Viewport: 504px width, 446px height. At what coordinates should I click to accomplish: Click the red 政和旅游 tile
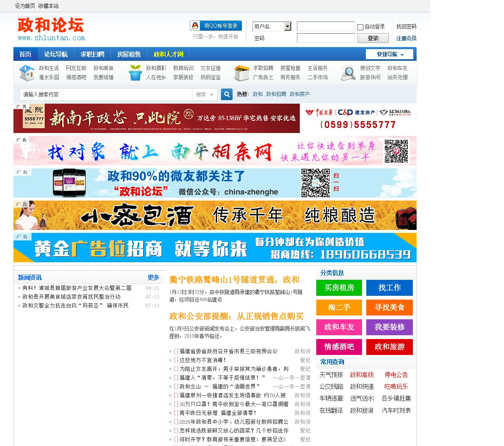(x=389, y=347)
